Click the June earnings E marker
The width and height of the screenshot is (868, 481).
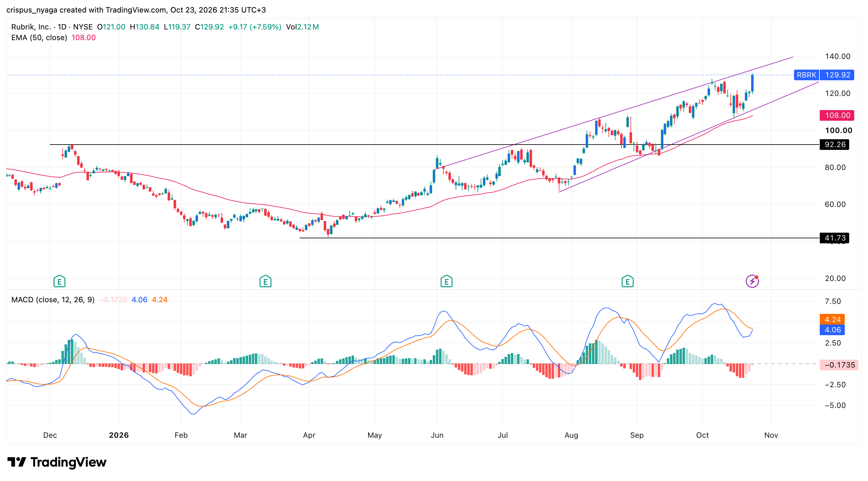point(447,281)
